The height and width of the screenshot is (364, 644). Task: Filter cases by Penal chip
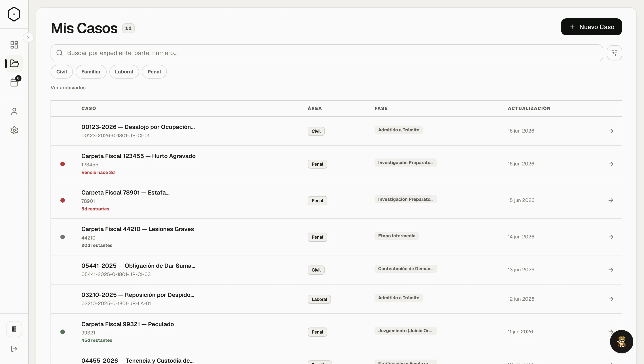coord(154,72)
